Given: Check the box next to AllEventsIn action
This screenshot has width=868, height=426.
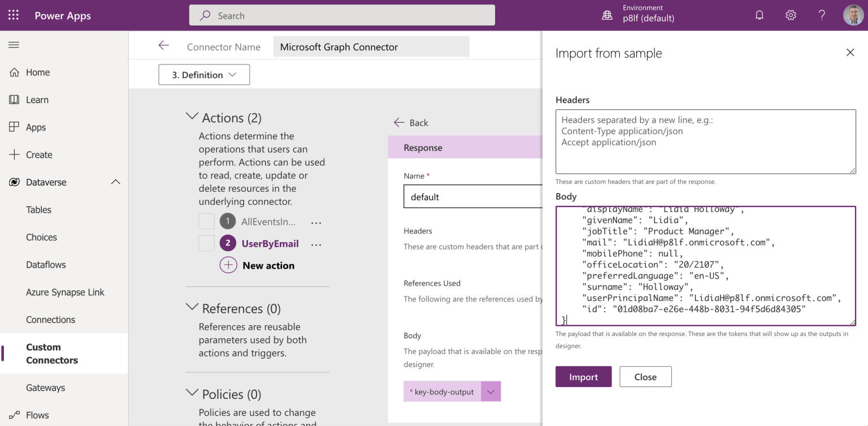Looking at the screenshot, I should point(206,221).
